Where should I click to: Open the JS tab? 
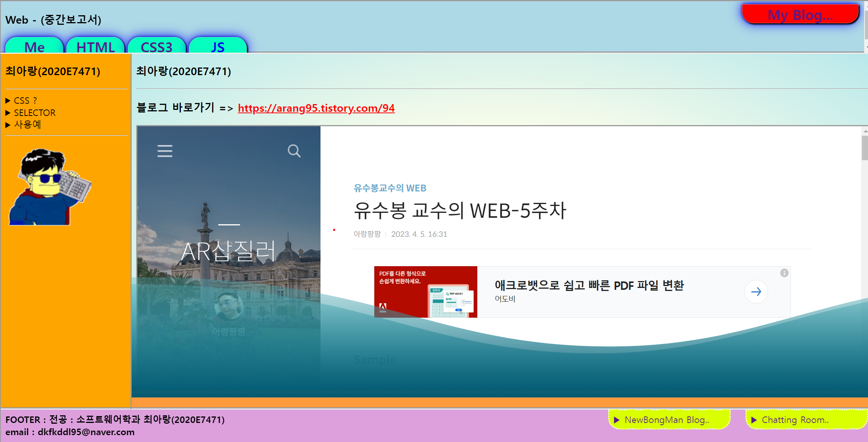click(x=217, y=47)
